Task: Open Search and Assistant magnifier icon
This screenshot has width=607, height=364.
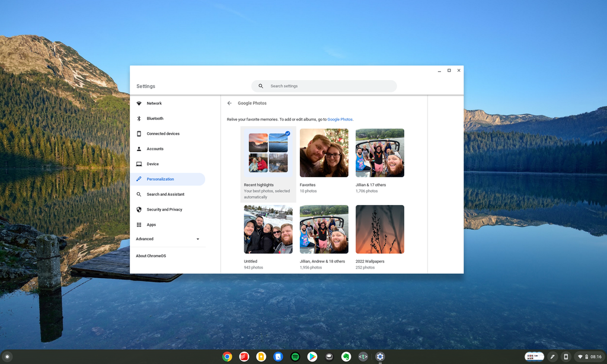Action: coord(139,194)
